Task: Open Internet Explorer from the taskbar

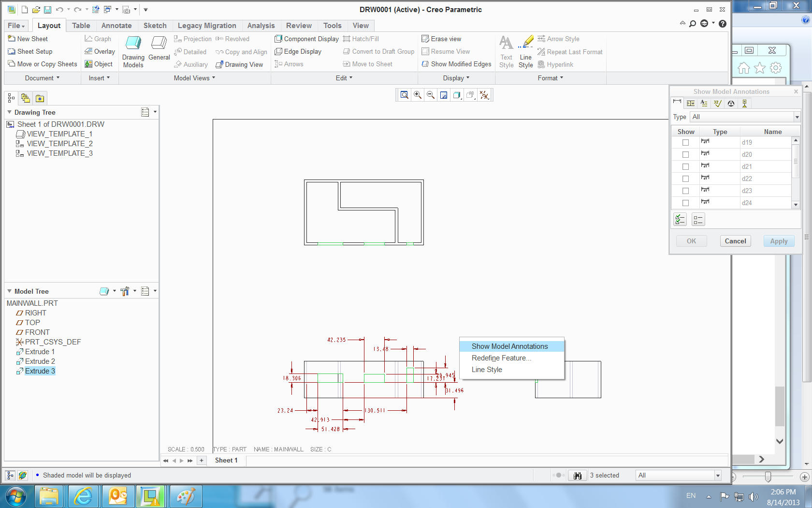Action: (x=84, y=496)
